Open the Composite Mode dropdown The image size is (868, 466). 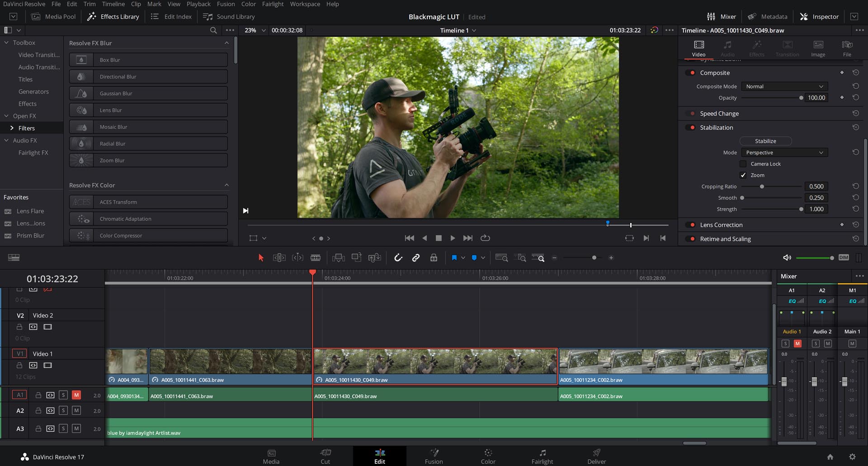[784, 86]
